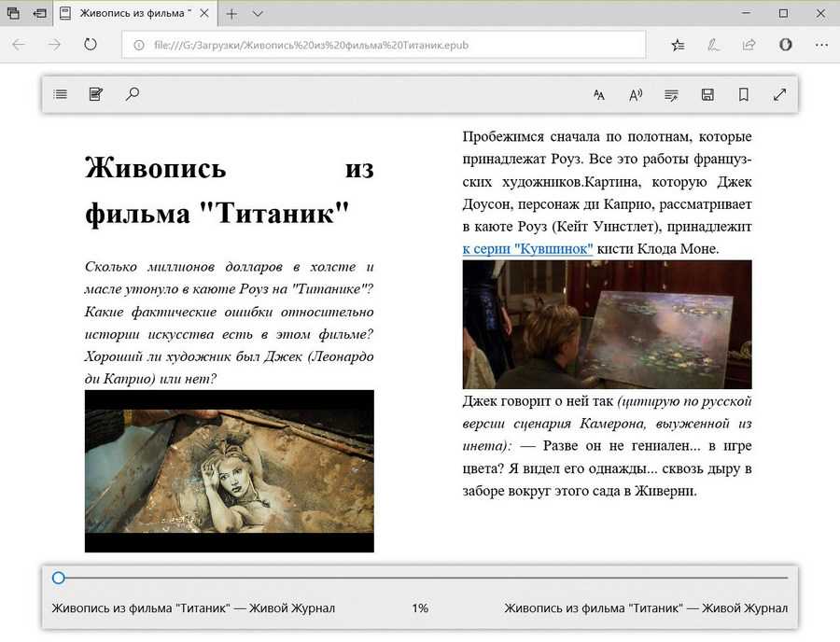
Task: Refresh the current page
Action: click(91, 45)
